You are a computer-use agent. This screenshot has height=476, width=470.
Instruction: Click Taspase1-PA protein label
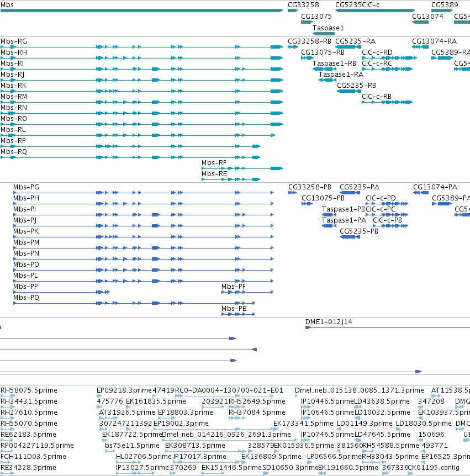(x=344, y=220)
